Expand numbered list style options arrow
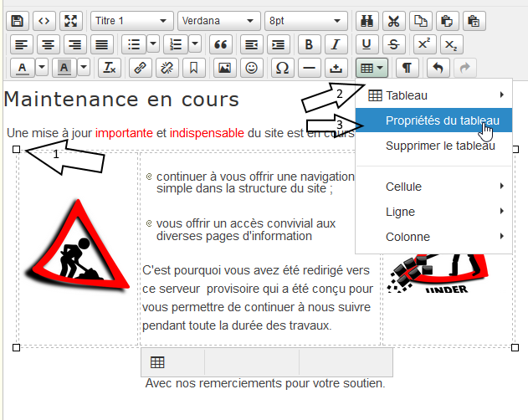This screenshot has height=420, width=528. 195,44
